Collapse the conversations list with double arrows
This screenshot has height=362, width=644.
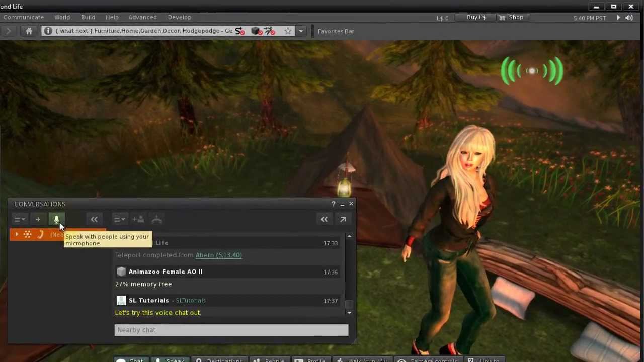click(x=94, y=219)
